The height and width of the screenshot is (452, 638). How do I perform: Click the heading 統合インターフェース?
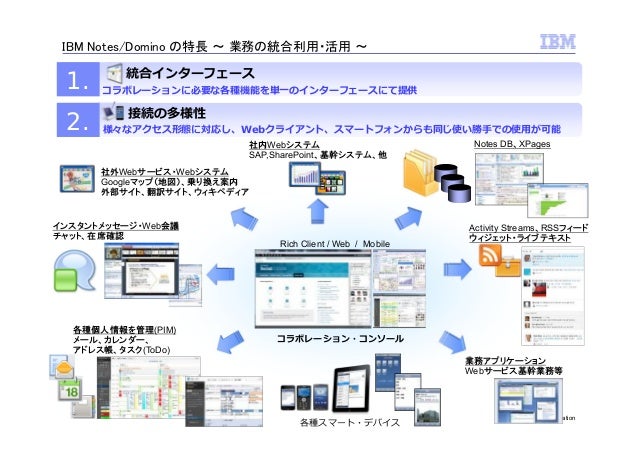190,73
